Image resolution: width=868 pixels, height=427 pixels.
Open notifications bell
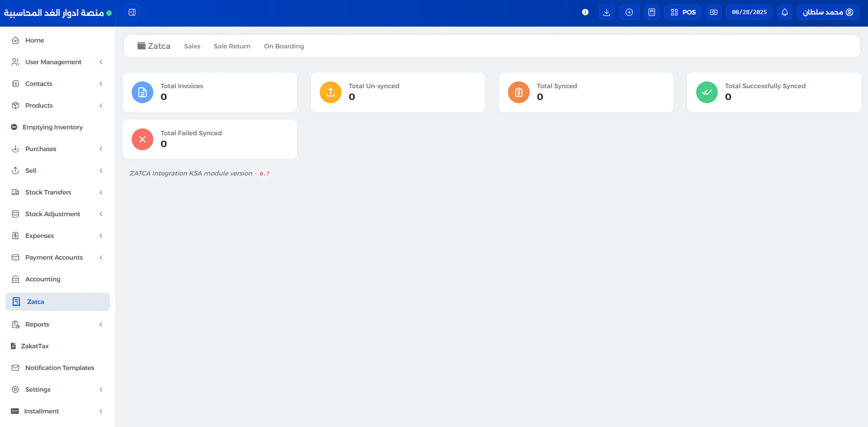pos(785,12)
